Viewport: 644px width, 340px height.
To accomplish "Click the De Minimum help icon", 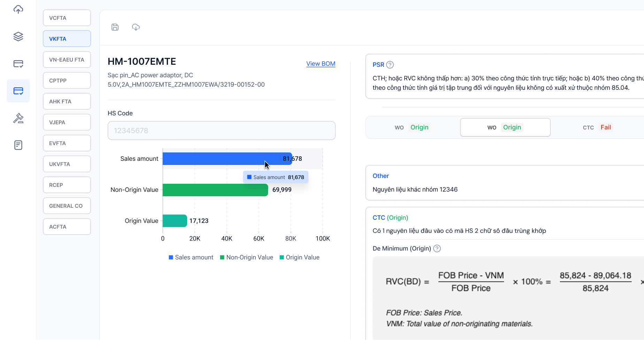I will [437, 248].
